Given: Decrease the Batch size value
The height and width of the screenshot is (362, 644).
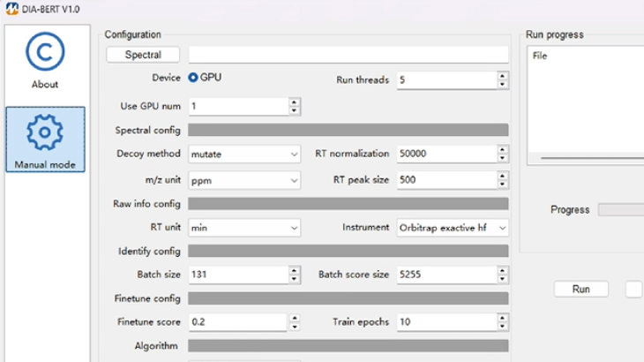Looking at the screenshot, I should point(294,279).
